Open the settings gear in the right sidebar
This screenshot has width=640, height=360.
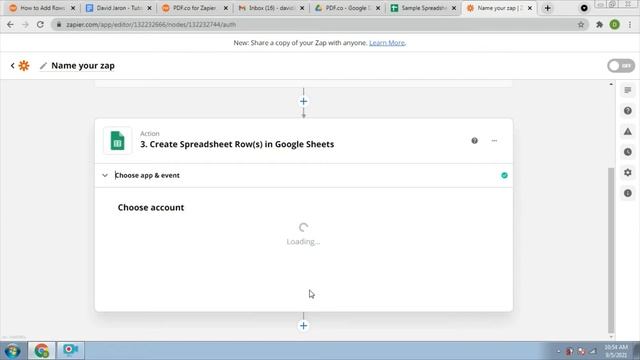click(628, 173)
